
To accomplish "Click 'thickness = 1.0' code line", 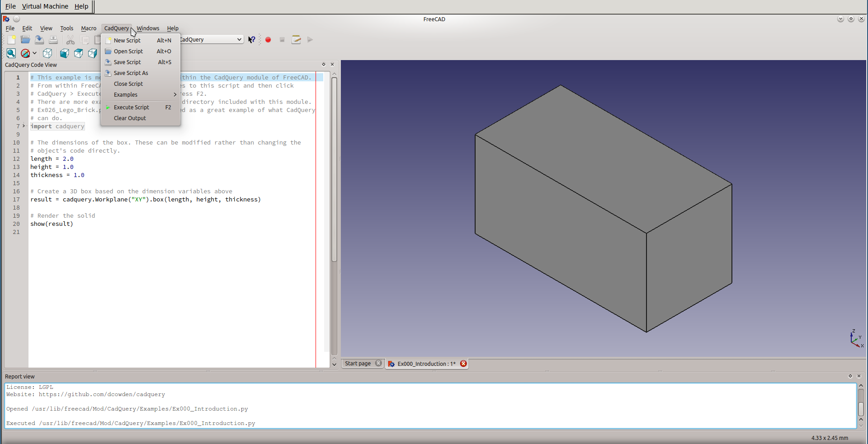I will [57, 175].
